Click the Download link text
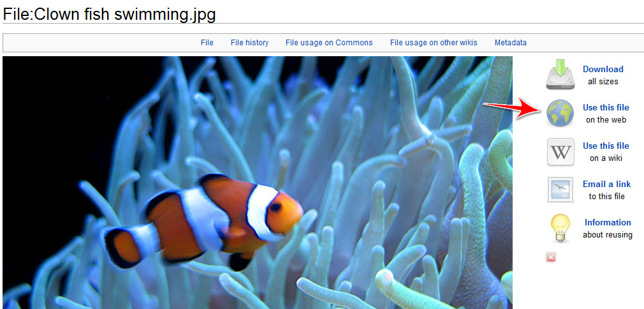The image size is (644, 309). point(603,69)
